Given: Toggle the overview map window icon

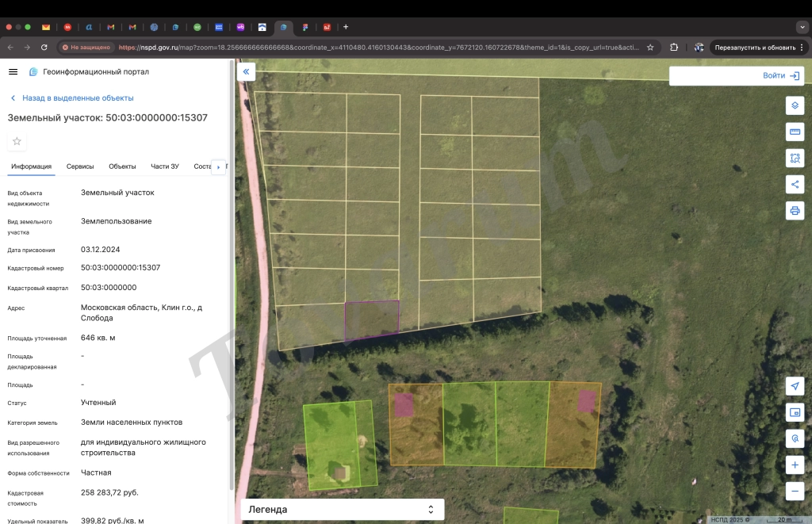Looking at the screenshot, I should pos(795,412).
